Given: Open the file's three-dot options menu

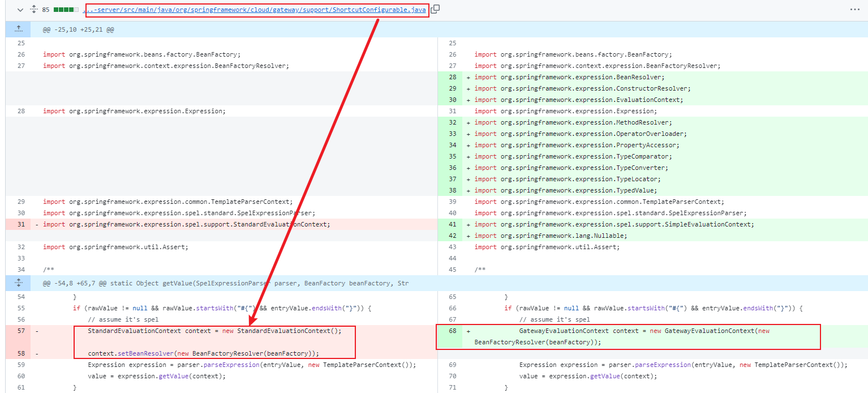Looking at the screenshot, I should (854, 10).
